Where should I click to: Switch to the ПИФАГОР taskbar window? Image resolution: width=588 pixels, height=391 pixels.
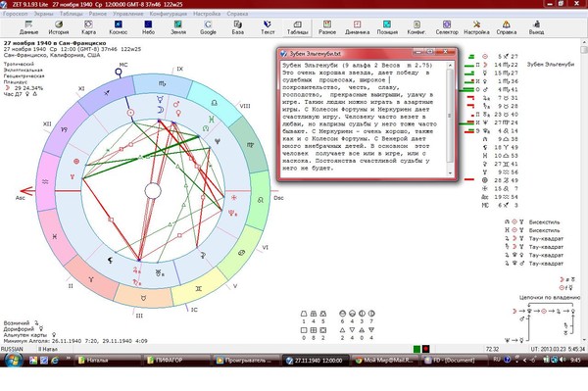click(x=176, y=361)
